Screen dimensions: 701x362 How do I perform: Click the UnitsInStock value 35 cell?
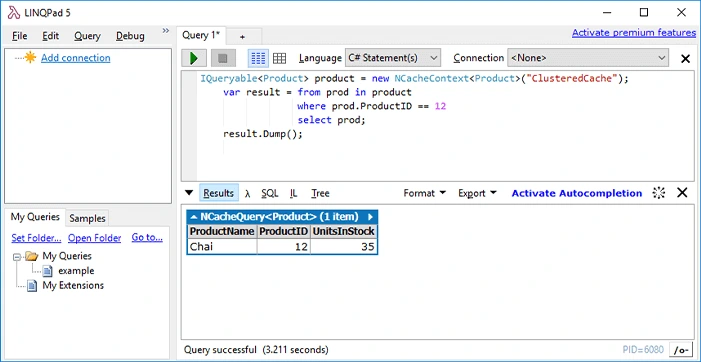[344, 247]
